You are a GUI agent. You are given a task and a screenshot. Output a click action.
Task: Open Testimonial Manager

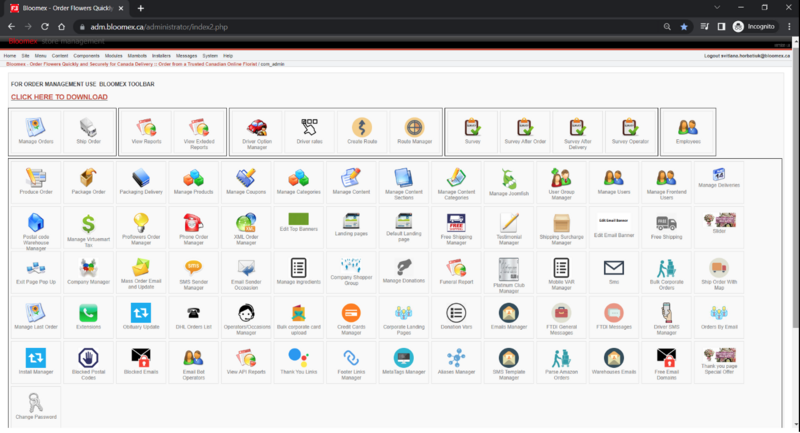click(x=509, y=227)
